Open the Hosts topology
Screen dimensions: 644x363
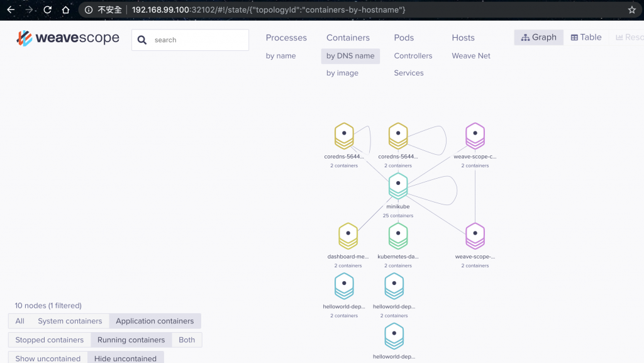coord(464,38)
